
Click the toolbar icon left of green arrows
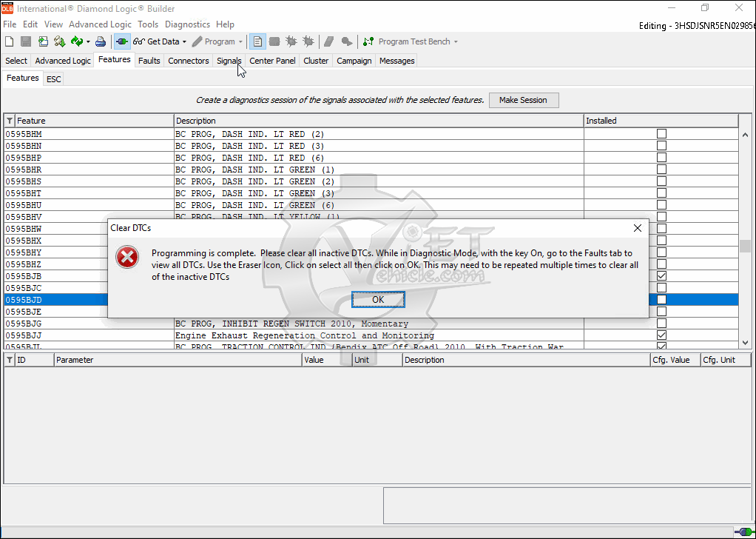click(60, 41)
